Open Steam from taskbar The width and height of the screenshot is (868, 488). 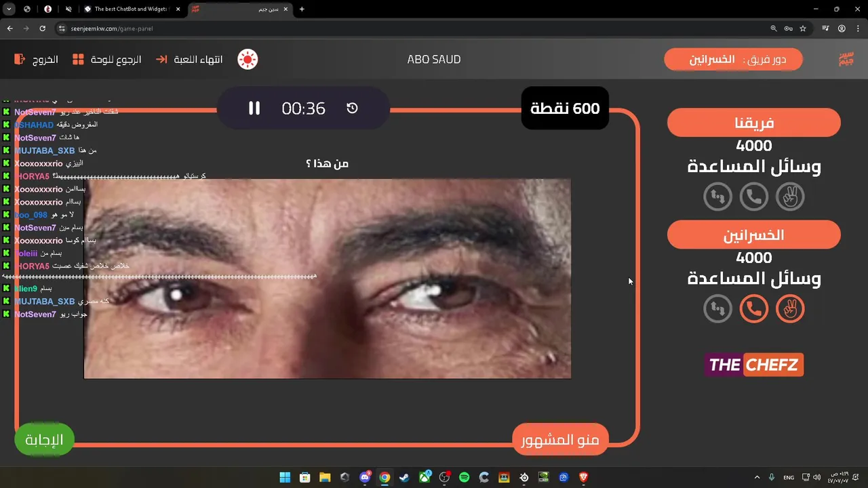click(404, 477)
